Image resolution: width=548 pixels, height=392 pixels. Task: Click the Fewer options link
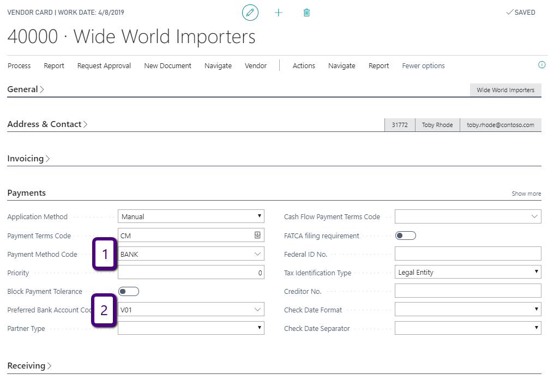point(423,66)
